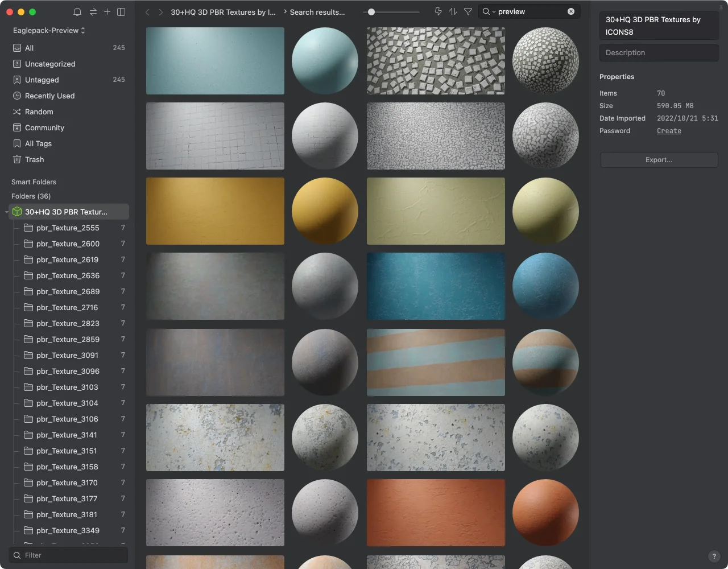The width and height of the screenshot is (728, 569).
Task: Open All Tags in the sidebar
Action: click(69, 143)
